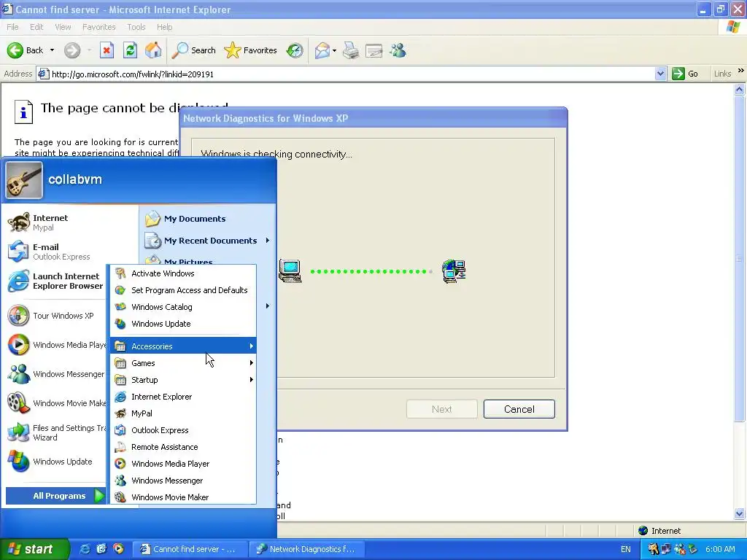Click the Home icon in the IE toolbar
Screen dimensions: 747x560
pyautogui.click(x=153, y=50)
